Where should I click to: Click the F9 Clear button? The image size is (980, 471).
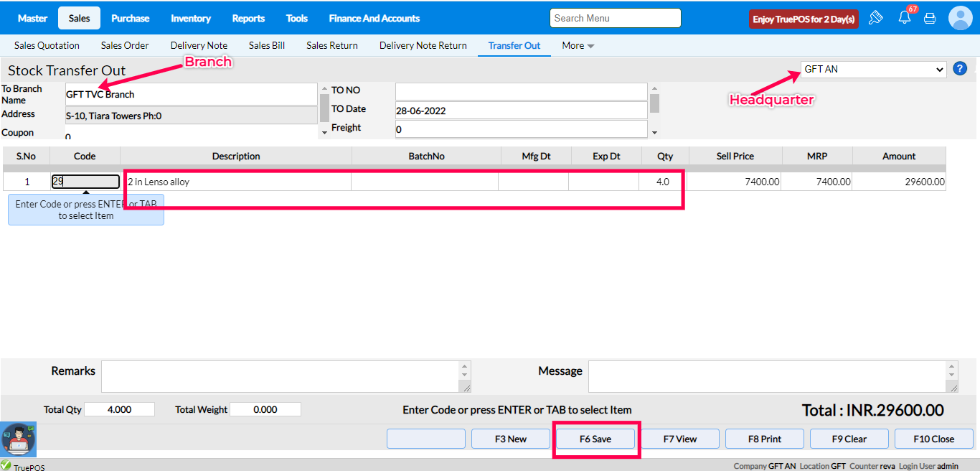[x=849, y=439]
